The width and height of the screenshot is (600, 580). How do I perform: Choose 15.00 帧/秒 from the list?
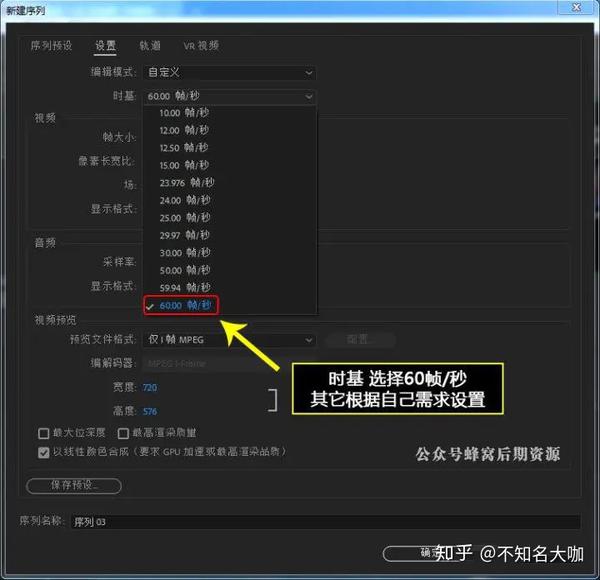click(x=230, y=165)
